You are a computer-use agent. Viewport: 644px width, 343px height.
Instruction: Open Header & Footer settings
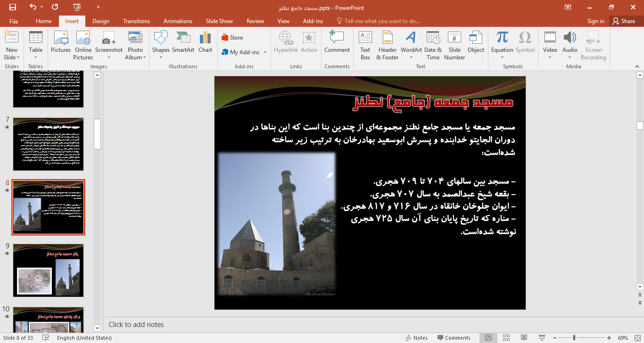(x=388, y=45)
